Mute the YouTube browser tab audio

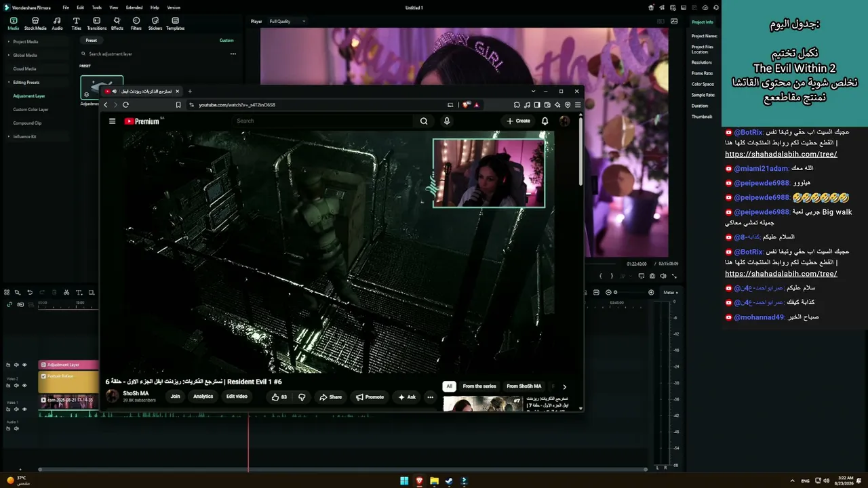pos(114,91)
